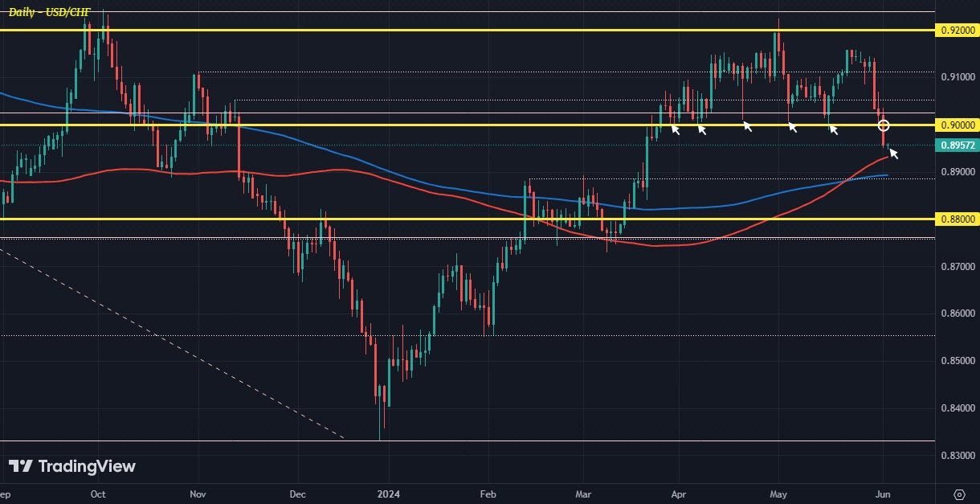Screen dimensions: 980x504
Task: Select the white arrow just left of May
Action: tap(748, 125)
